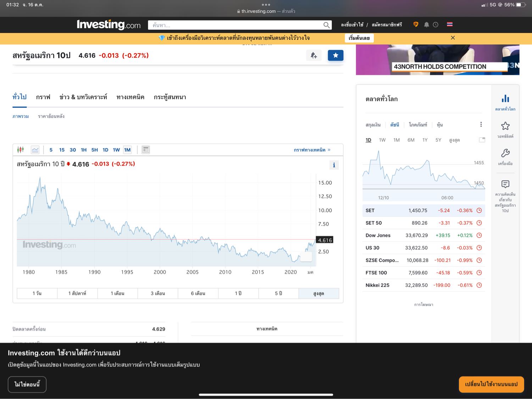The image size is (532, 399).
Task: Click เปลี่ยนไปใช้งานบนแอป orange button
Action: tap(491, 384)
